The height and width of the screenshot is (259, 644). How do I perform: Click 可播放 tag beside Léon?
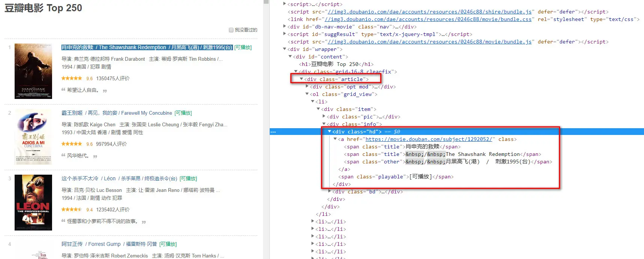click(x=188, y=178)
